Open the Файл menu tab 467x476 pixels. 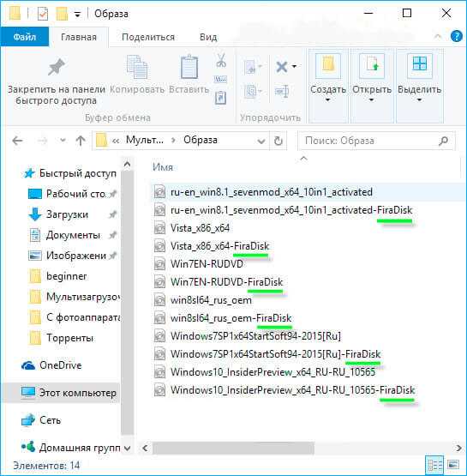[25, 37]
